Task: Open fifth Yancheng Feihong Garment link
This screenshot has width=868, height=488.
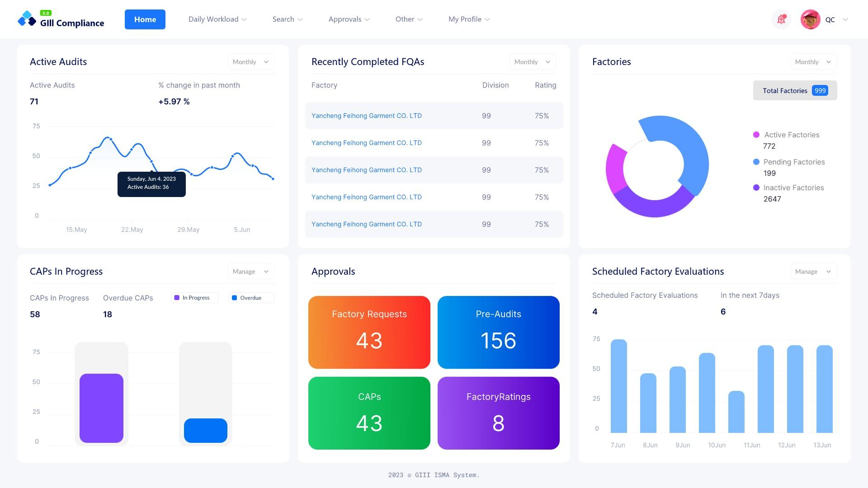Action: tap(367, 224)
